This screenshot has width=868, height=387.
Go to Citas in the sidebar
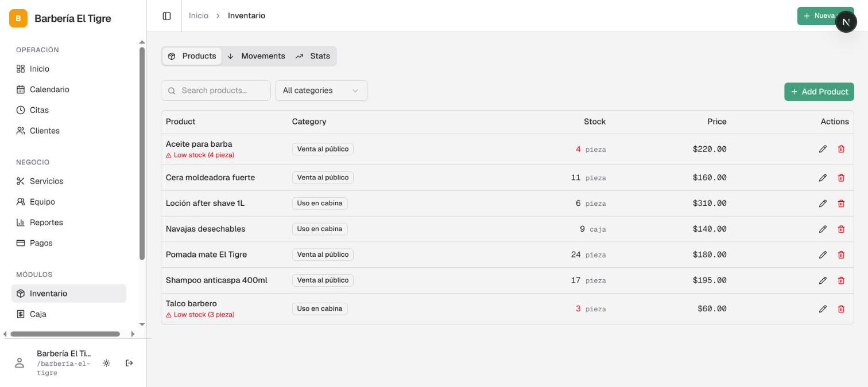69,110
